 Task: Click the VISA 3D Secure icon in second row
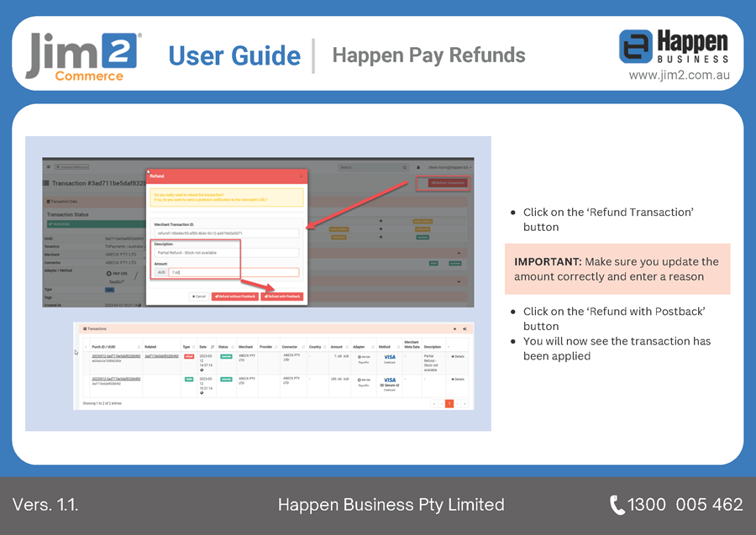[x=390, y=380]
